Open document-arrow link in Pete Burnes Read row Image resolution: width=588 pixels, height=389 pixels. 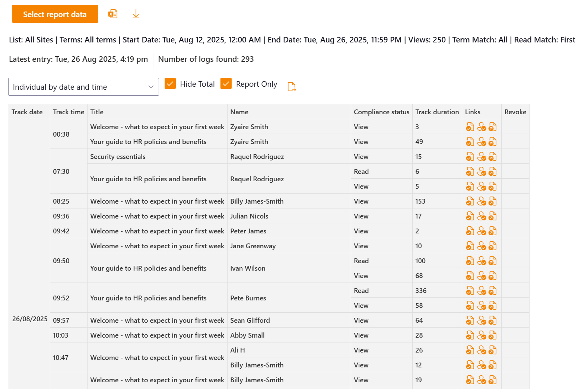(492, 291)
